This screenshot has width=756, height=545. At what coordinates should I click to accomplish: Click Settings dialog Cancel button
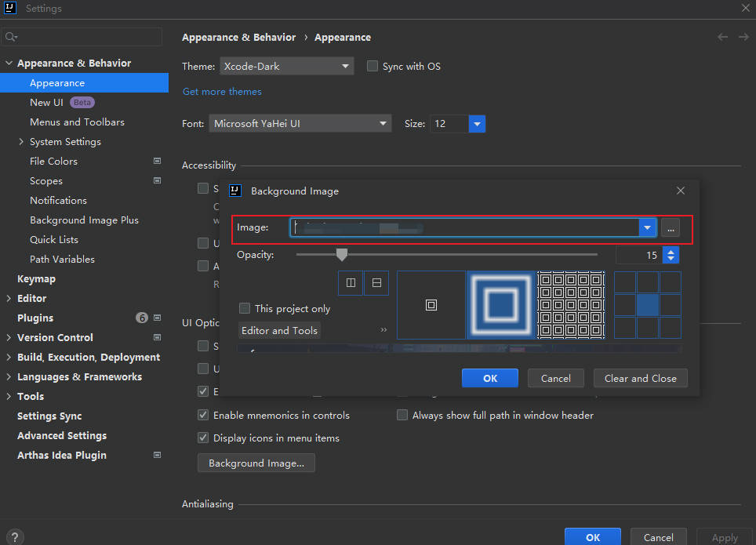coord(658,537)
